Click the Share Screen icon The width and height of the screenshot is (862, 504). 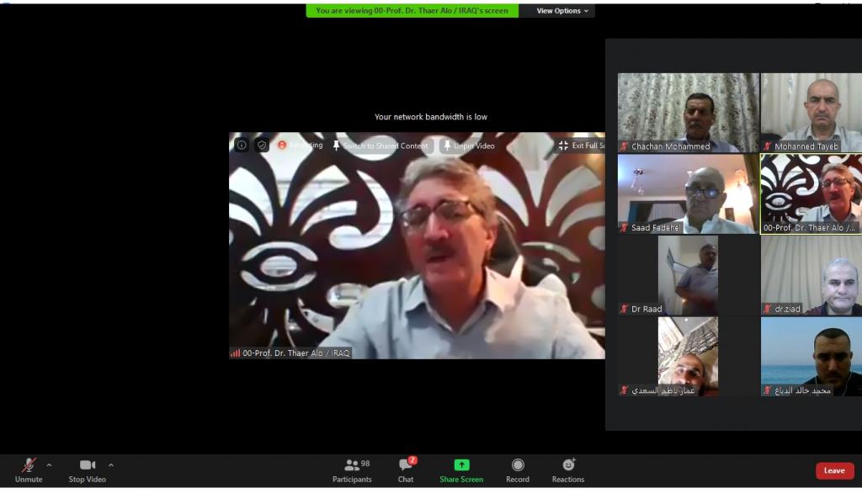[x=461, y=465]
